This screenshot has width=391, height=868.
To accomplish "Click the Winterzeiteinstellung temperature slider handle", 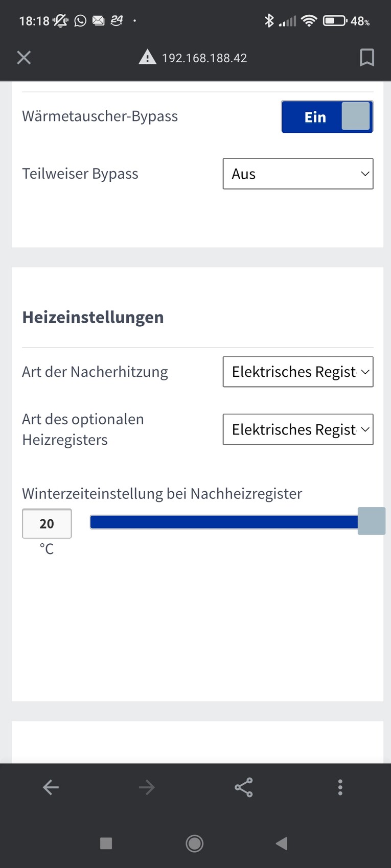I will click(x=372, y=521).
